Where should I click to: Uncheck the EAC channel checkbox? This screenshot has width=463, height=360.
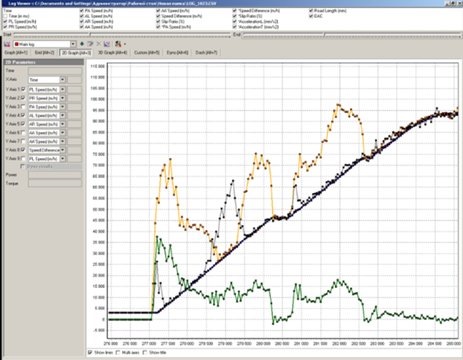pos(311,16)
